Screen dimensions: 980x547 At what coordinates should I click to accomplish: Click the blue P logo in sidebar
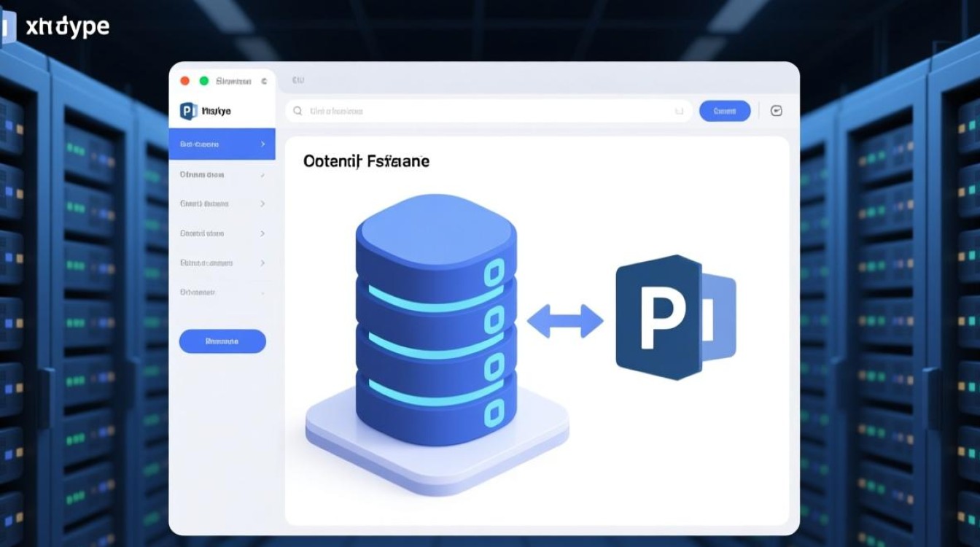[x=188, y=111]
